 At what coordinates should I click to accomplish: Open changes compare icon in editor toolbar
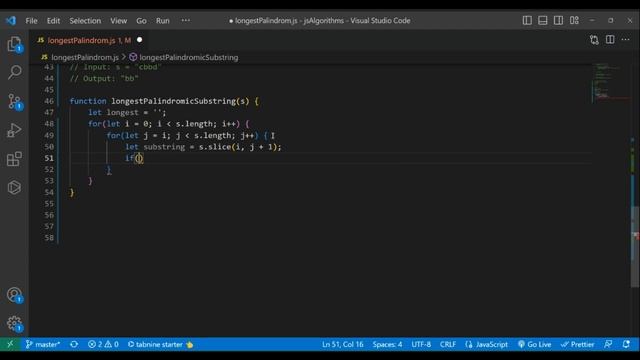594,40
